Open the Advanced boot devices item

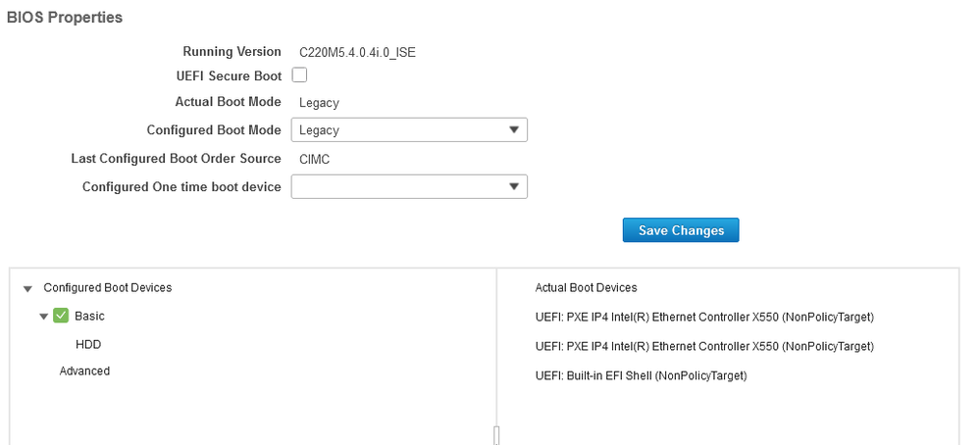pos(84,371)
